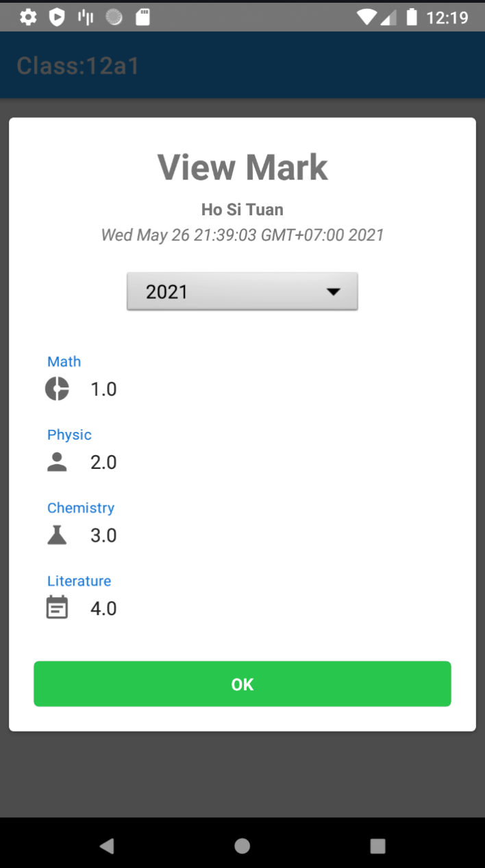Click the flask icon for Chemistry

click(57, 535)
